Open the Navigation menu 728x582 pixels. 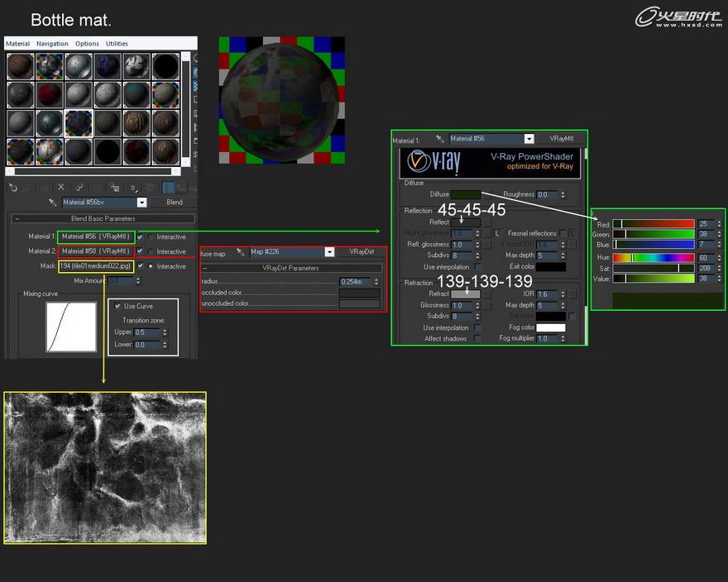click(52, 43)
